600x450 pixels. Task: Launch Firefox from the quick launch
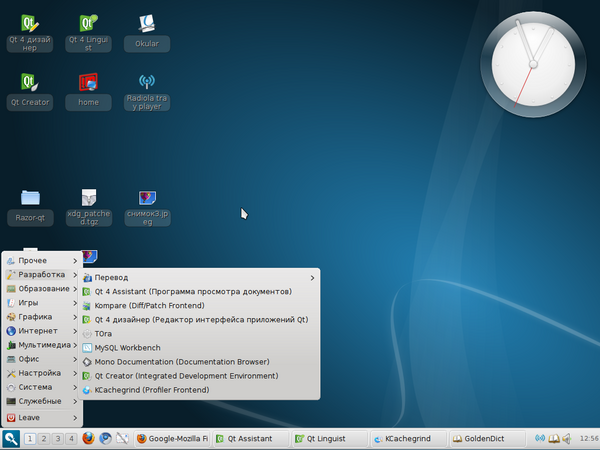point(88,439)
